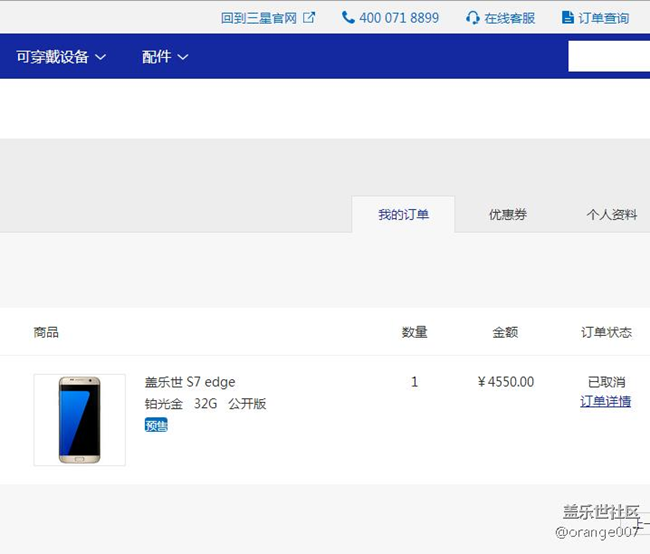Open the 个人资料 tab

[x=611, y=215]
